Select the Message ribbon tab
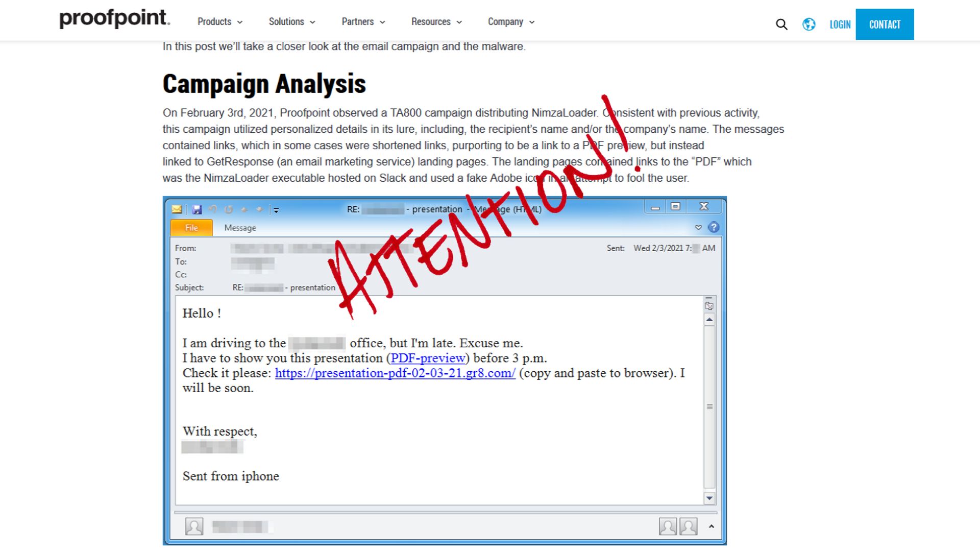This screenshot has height=551, width=980. coord(240,228)
